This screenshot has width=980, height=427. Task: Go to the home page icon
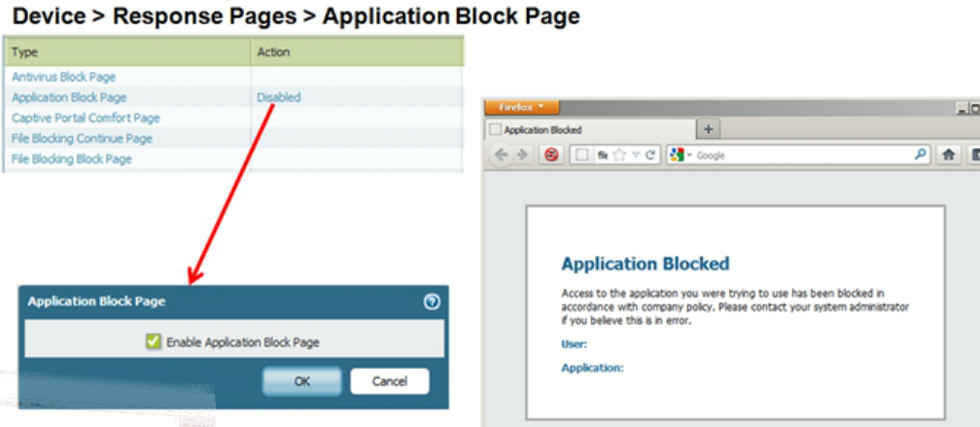(948, 155)
